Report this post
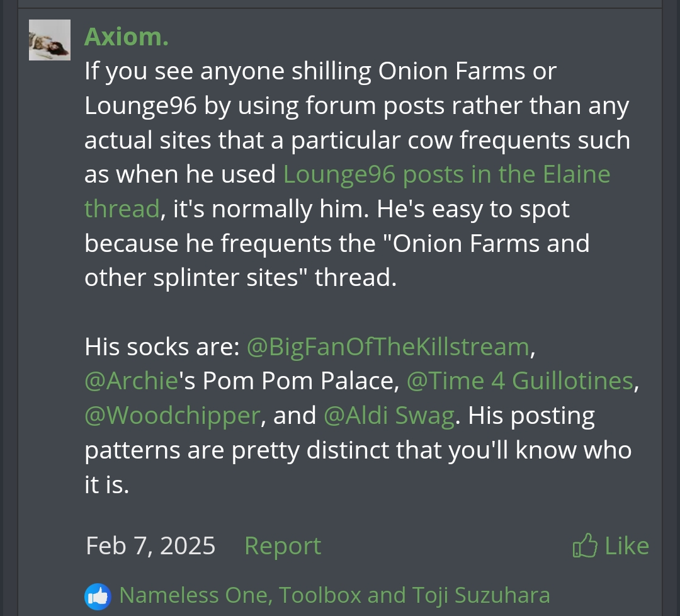 [x=282, y=545]
